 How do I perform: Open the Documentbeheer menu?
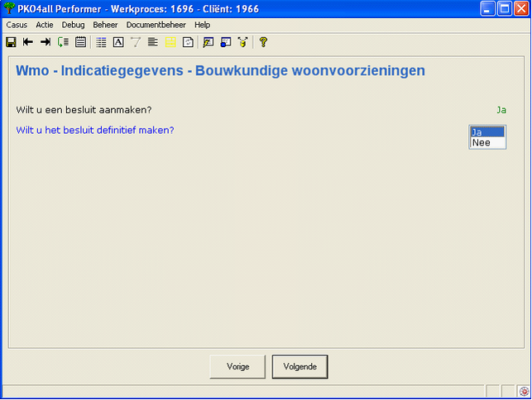[156, 25]
